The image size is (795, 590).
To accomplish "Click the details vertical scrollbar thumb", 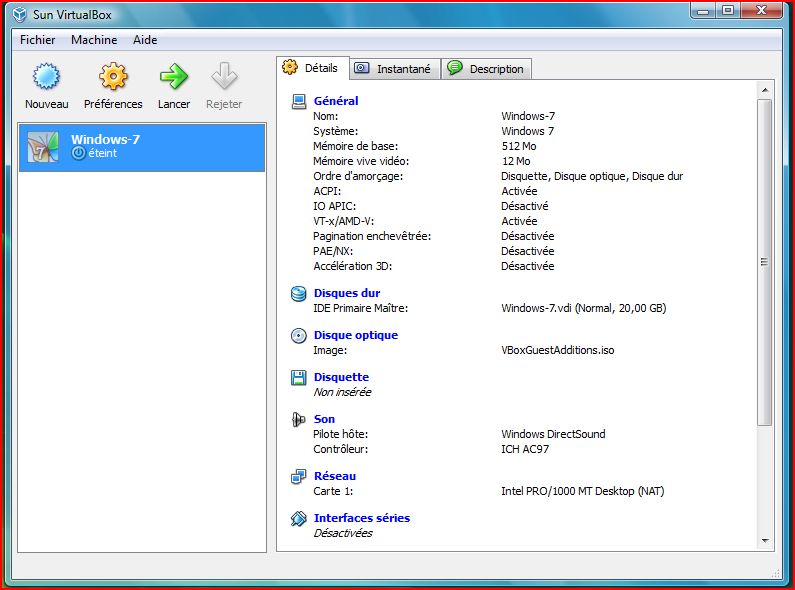I will [765, 262].
